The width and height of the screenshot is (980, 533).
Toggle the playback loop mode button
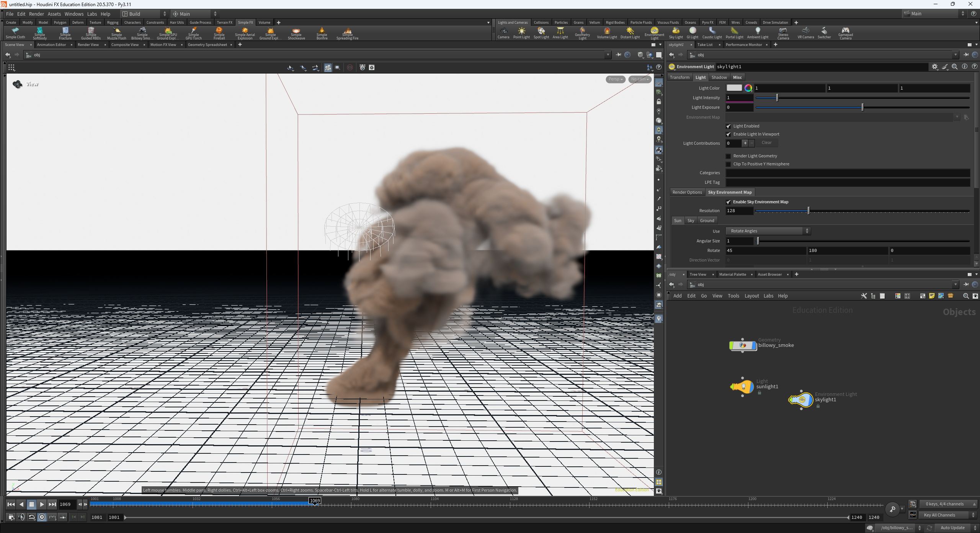(x=32, y=517)
